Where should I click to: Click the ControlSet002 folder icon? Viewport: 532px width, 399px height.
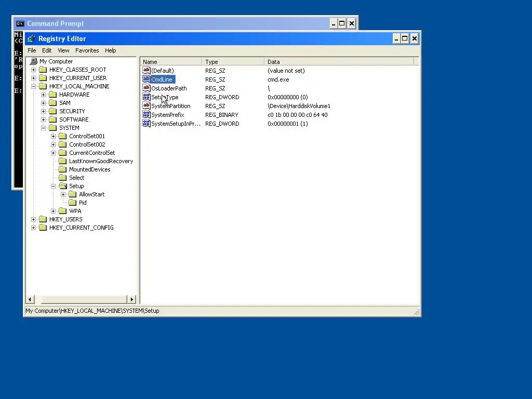[x=62, y=144]
